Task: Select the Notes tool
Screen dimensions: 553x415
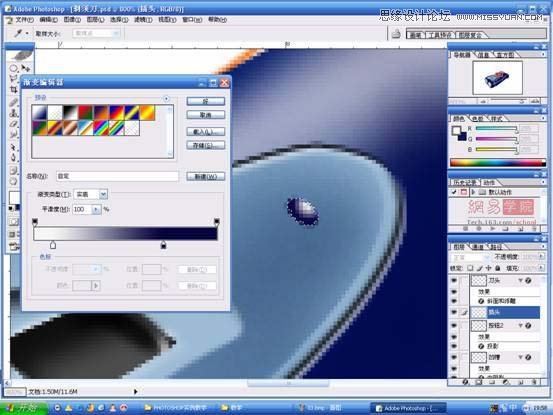Action: (13, 170)
